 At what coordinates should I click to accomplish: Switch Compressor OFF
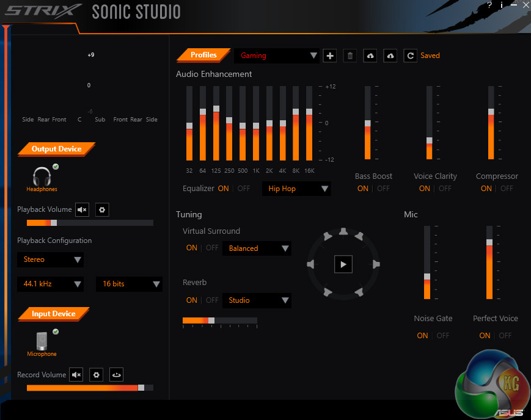coord(507,189)
